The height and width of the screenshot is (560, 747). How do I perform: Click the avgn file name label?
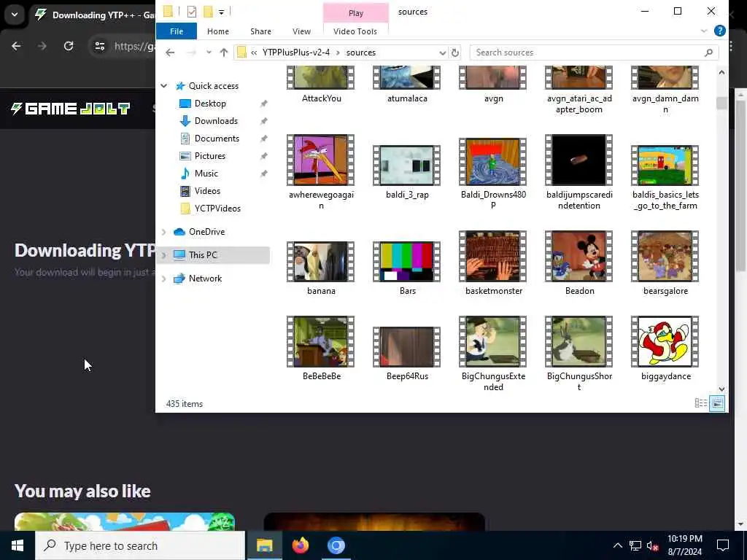pyautogui.click(x=494, y=98)
